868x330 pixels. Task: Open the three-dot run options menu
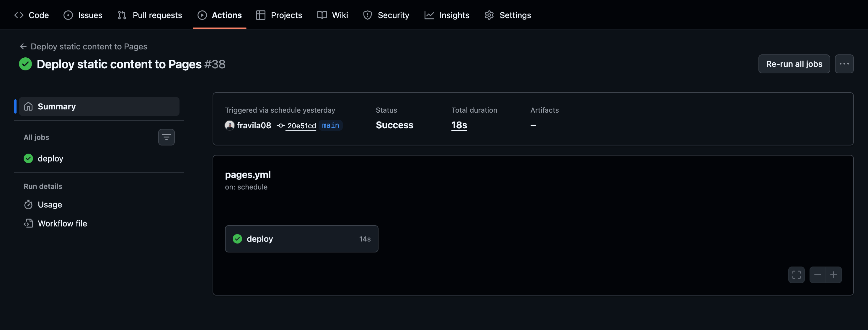click(x=844, y=64)
